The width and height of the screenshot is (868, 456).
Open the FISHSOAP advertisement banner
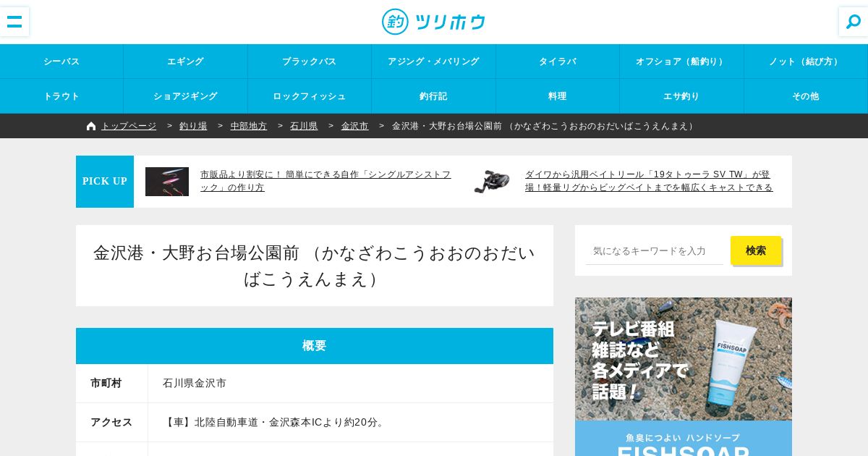tap(684, 376)
